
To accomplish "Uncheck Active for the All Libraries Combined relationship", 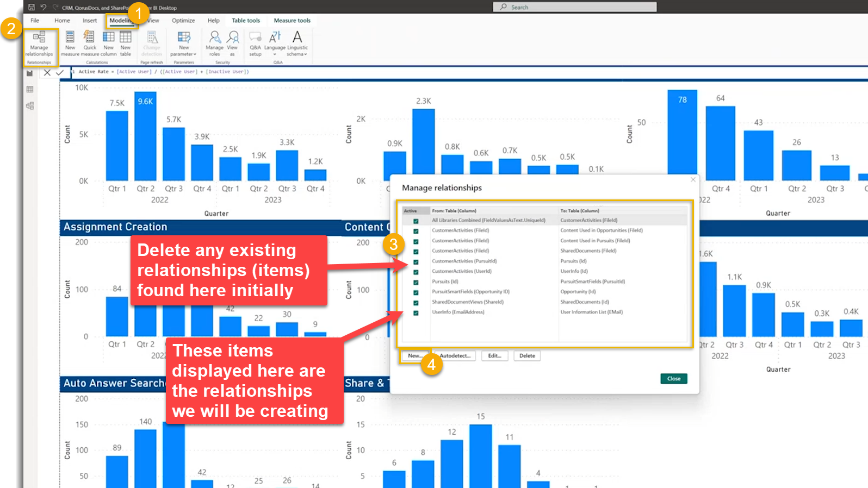I will click(x=416, y=221).
